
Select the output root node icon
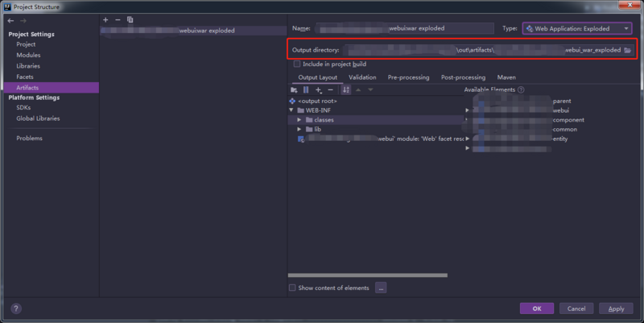coord(292,101)
